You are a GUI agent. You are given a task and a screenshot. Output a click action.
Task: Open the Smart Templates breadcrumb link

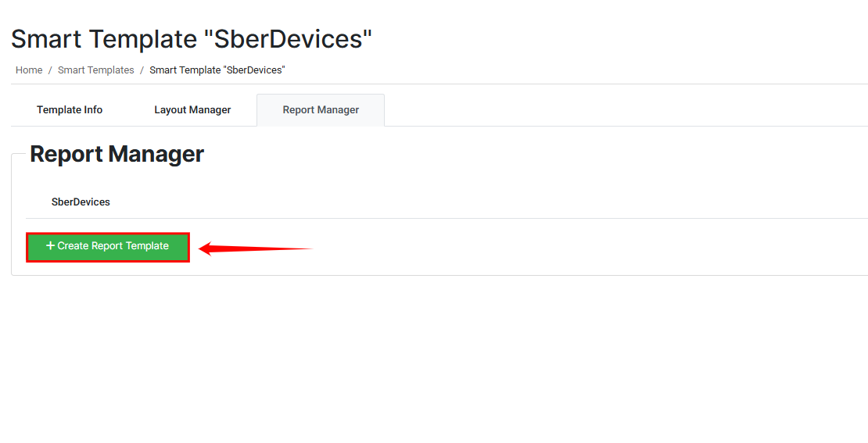[x=96, y=70]
